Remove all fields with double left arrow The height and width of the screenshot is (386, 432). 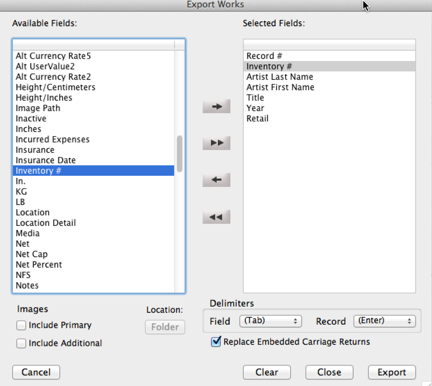tap(216, 217)
